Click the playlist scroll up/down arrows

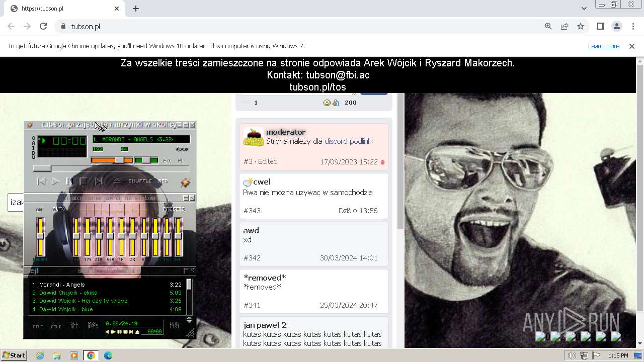coord(189,320)
